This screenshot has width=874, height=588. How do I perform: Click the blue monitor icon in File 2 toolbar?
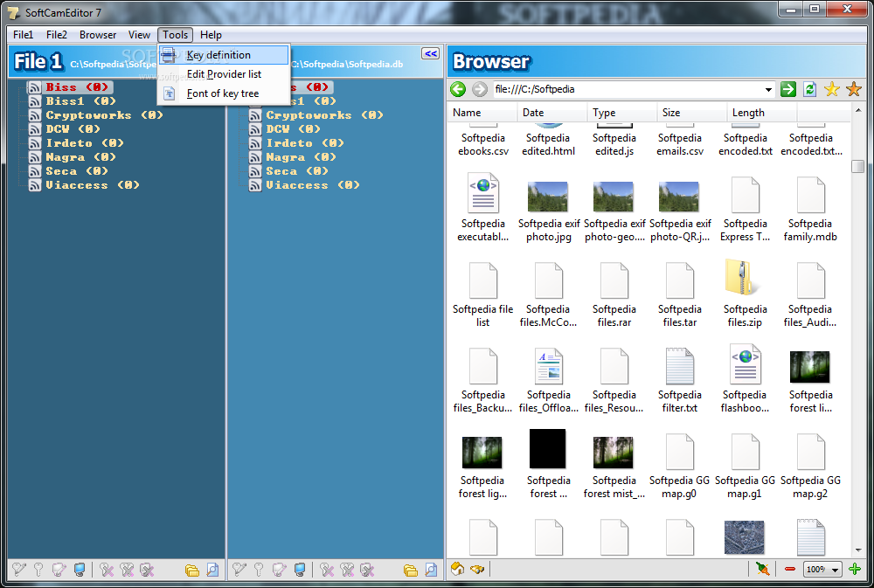[299, 569]
